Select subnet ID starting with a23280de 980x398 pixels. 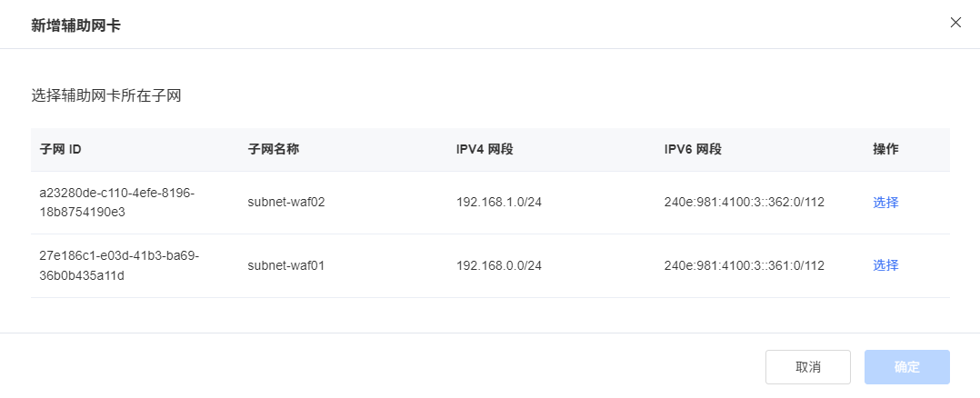(x=117, y=203)
